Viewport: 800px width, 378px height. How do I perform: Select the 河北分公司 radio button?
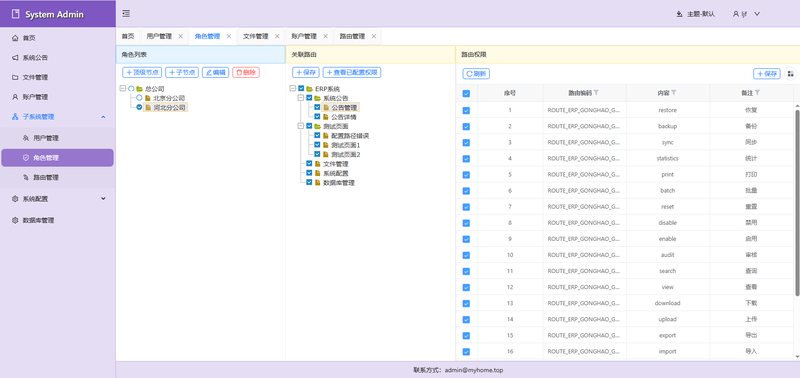click(x=139, y=107)
